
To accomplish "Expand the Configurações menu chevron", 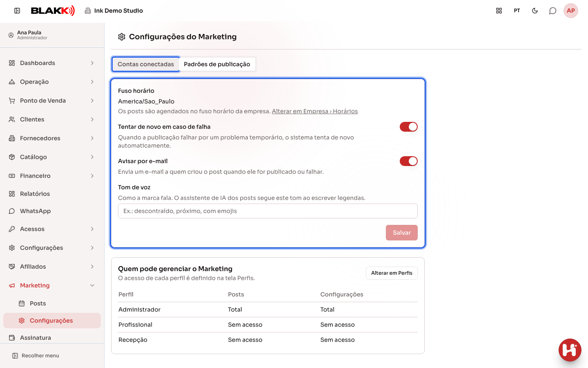I will (x=92, y=248).
